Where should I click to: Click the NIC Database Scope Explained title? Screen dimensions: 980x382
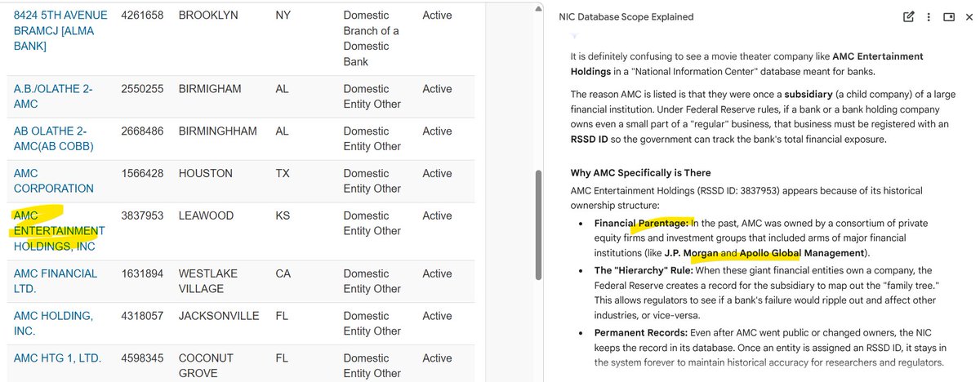(626, 17)
